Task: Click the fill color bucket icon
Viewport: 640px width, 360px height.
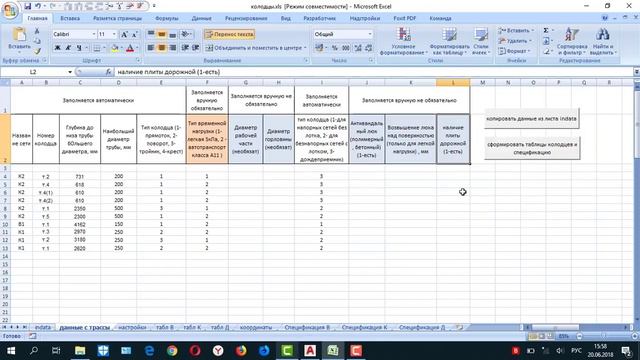Action: [115, 48]
